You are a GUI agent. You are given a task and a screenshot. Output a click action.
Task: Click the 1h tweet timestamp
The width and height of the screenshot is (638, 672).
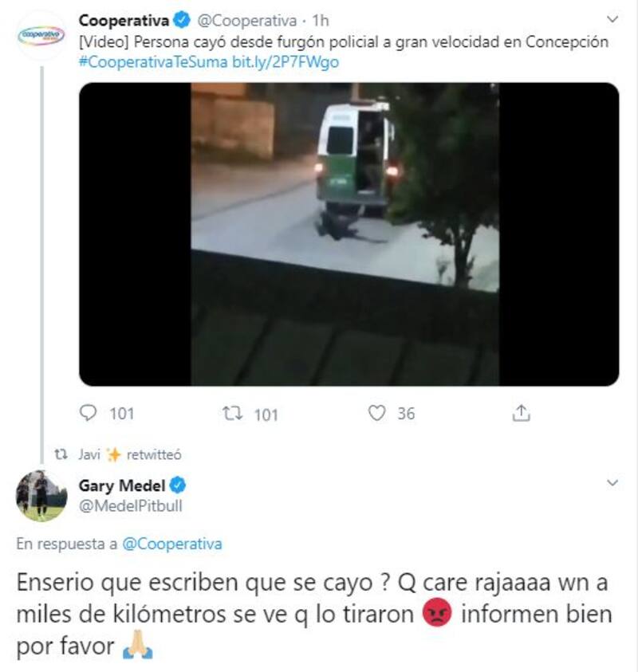tap(321, 20)
